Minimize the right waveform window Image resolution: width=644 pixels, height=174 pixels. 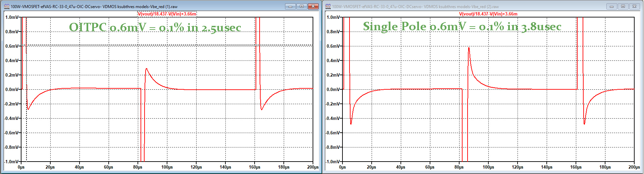(611, 6)
